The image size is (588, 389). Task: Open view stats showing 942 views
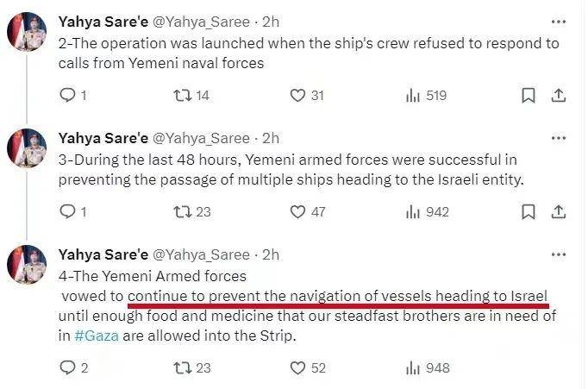coord(427,212)
